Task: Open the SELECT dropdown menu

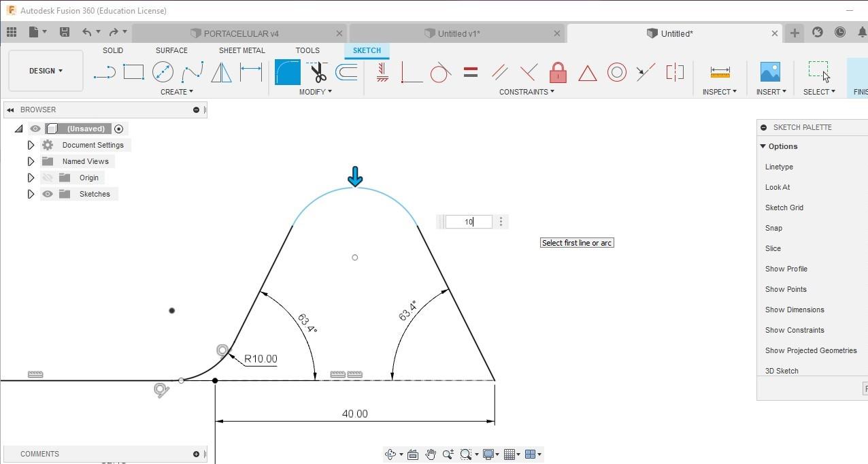Action: [x=818, y=92]
